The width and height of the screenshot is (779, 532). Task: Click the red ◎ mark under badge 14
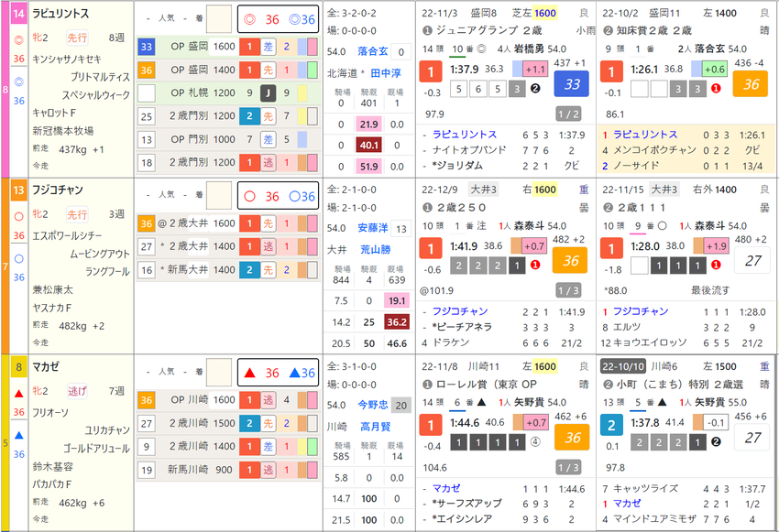[x=19, y=40]
